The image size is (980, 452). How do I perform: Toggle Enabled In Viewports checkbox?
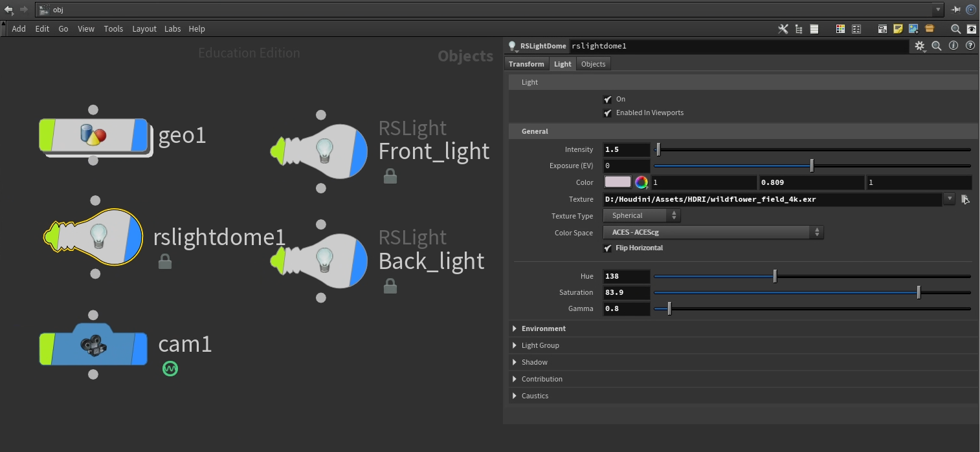click(607, 113)
